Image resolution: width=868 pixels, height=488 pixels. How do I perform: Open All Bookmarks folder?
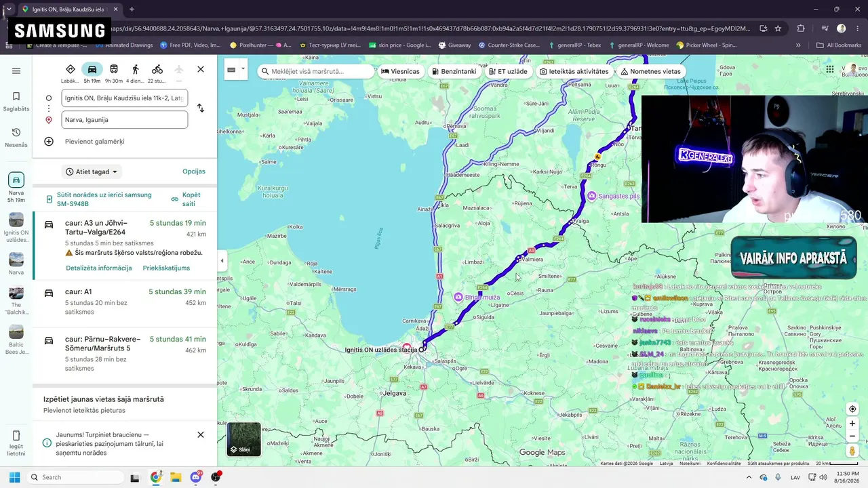pyautogui.click(x=838, y=45)
